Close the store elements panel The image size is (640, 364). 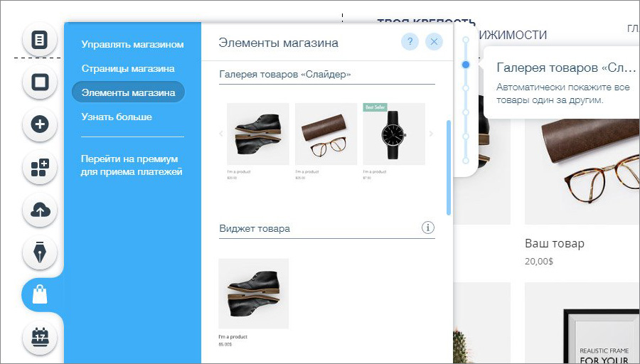(x=434, y=42)
